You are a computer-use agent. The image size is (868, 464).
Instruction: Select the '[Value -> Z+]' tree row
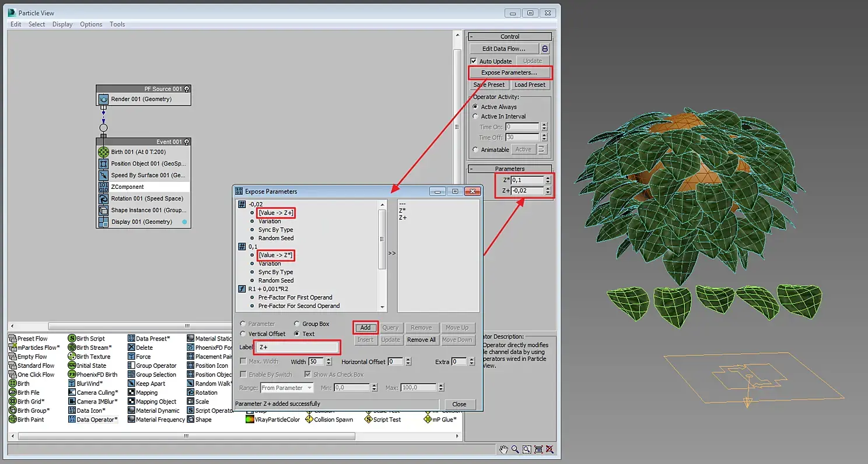click(276, 213)
